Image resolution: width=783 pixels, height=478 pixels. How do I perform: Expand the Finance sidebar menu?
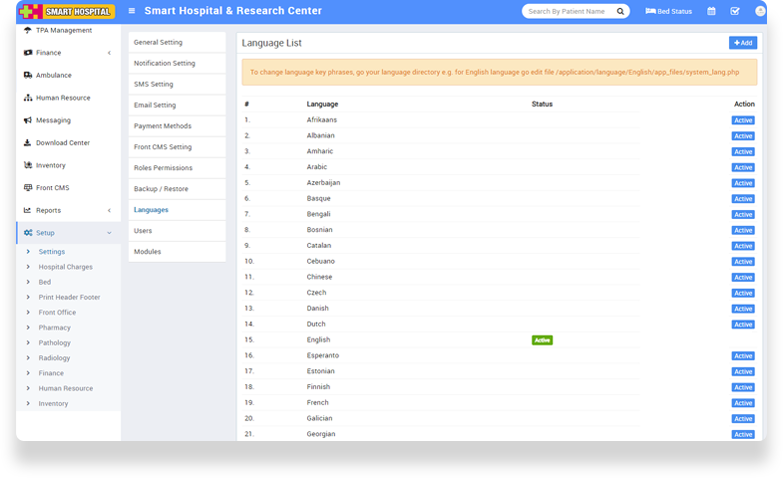click(x=66, y=52)
